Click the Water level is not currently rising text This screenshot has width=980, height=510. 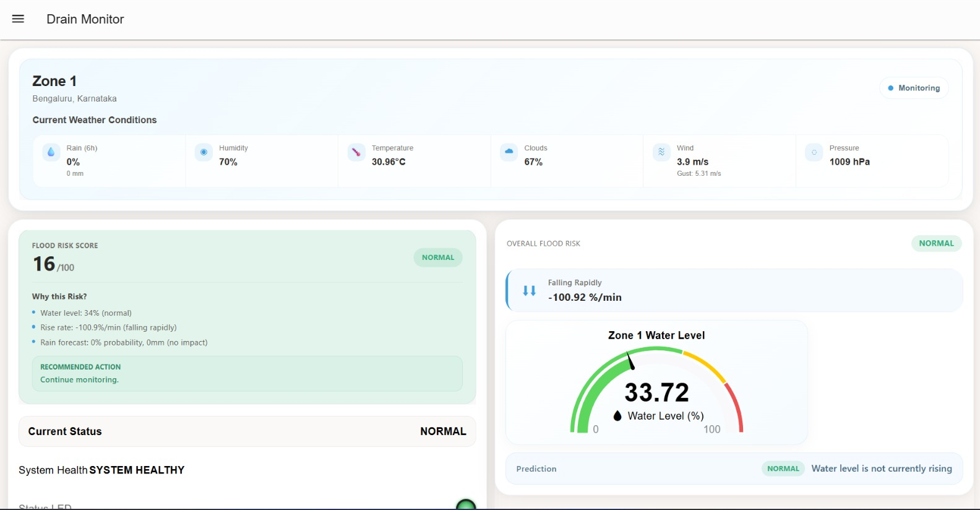[882, 469]
